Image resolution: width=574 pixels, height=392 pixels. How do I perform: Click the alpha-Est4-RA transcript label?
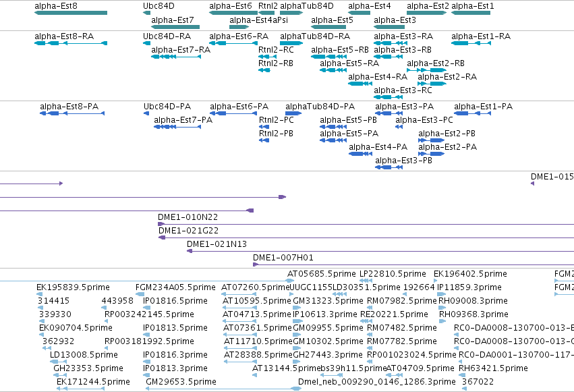point(378,77)
